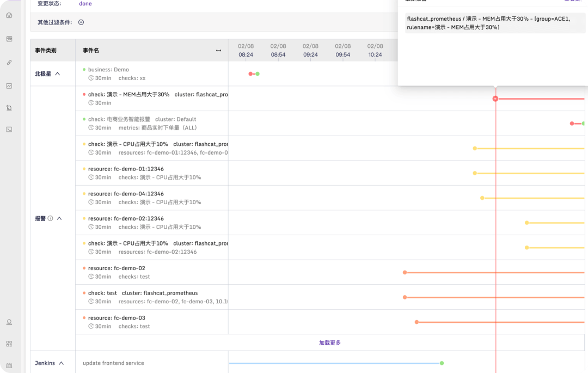
Task: Collapse the 报警 category
Action: coord(59,218)
